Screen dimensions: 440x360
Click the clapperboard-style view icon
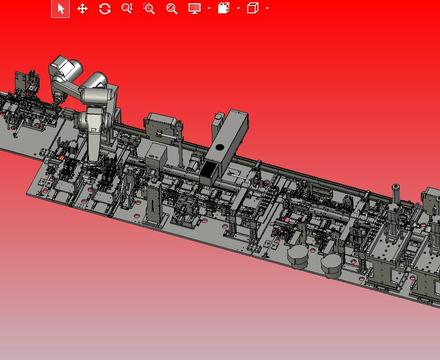pos(224,8)
